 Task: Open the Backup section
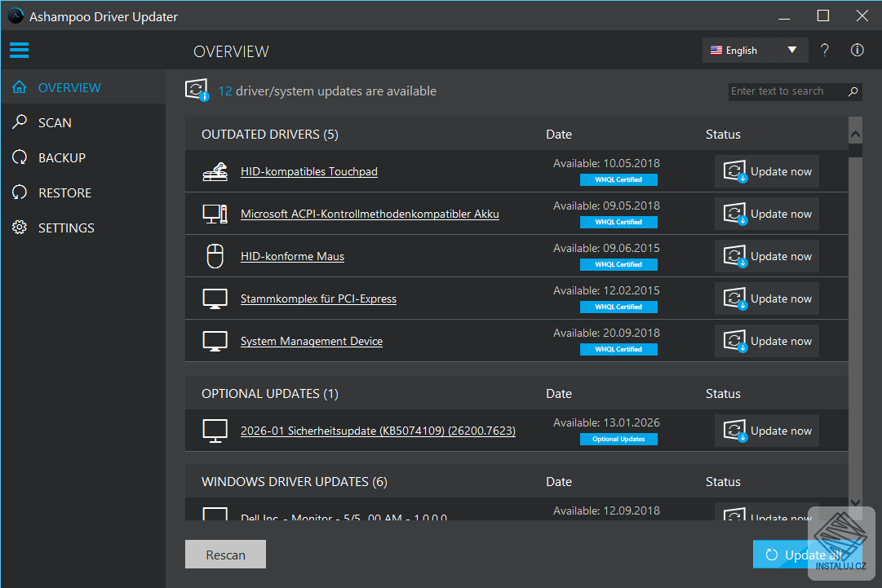(83, 158)
